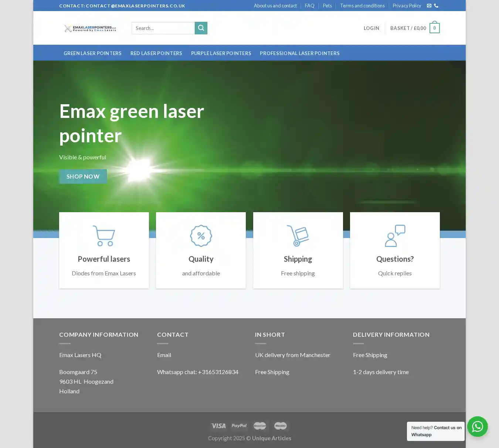Open the WhatsApp chat bubble icon
Viewport: 499px width, 448px height.
(477, 427)
